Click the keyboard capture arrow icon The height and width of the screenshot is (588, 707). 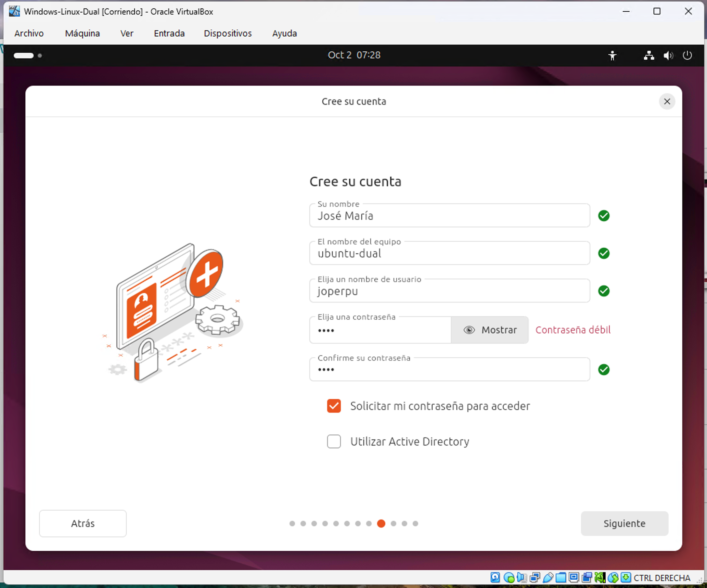tap(626, 577)
